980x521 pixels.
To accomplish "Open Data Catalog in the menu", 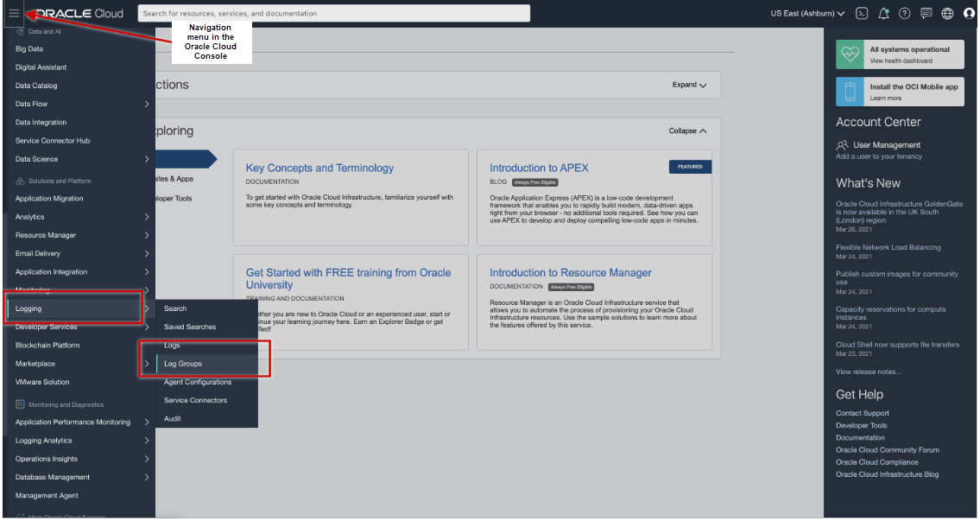I will tap(36, 86).
